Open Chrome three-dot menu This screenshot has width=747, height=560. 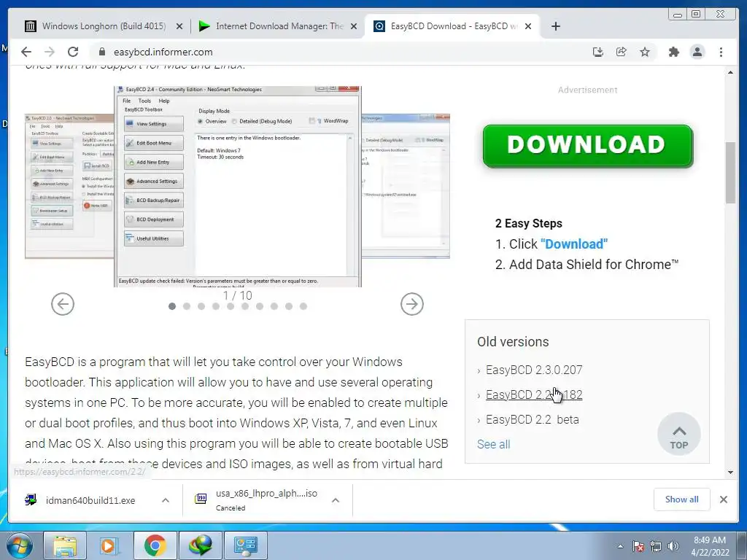[721, 52]
